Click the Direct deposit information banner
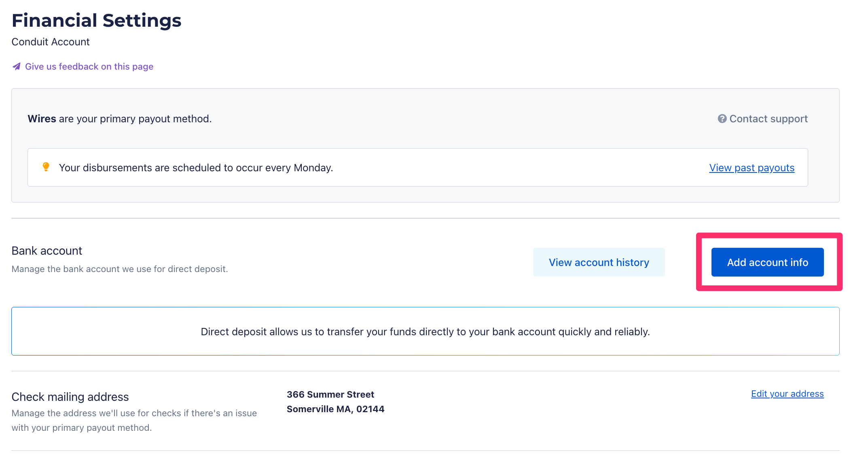The height and width of the screenshot is (464, 868). pyautogui.click(x=425, y=332)
